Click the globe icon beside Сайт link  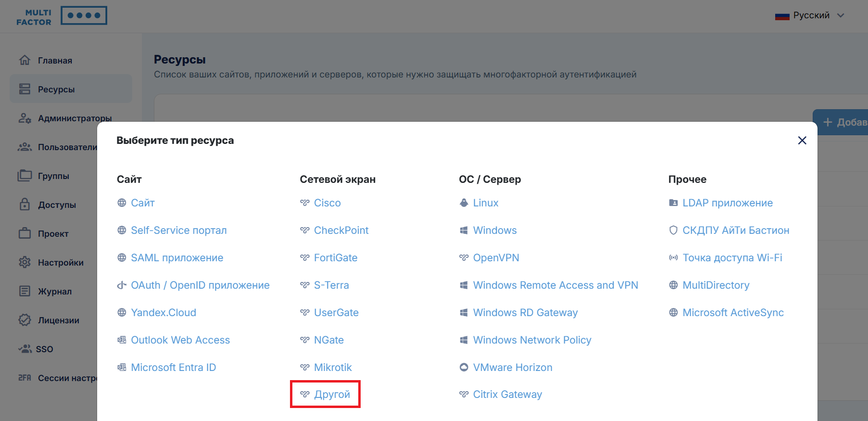point(122,203)
